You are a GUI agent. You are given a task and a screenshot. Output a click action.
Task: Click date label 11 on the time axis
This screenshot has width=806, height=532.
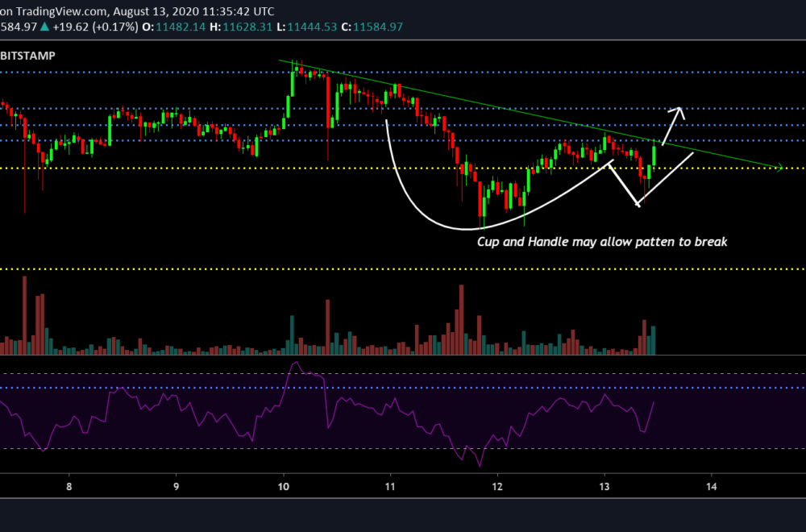[390, 486]
